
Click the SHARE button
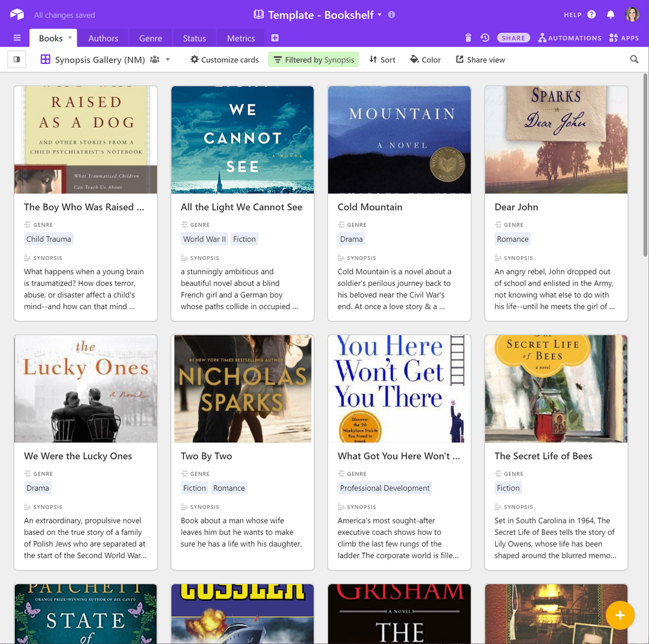[x=513, y=38]
